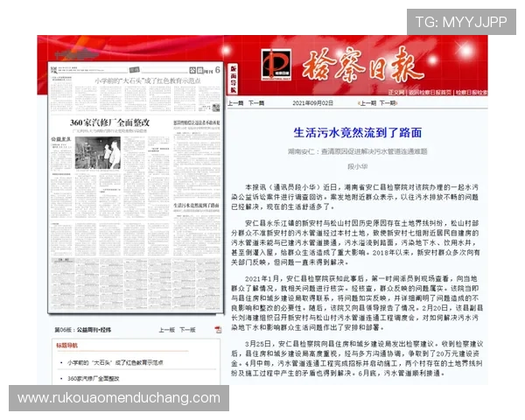This screenshot has height=420, width=525.
Task: Click the article title 生活污水竟然流到了路面
Action: pos(358,133)
